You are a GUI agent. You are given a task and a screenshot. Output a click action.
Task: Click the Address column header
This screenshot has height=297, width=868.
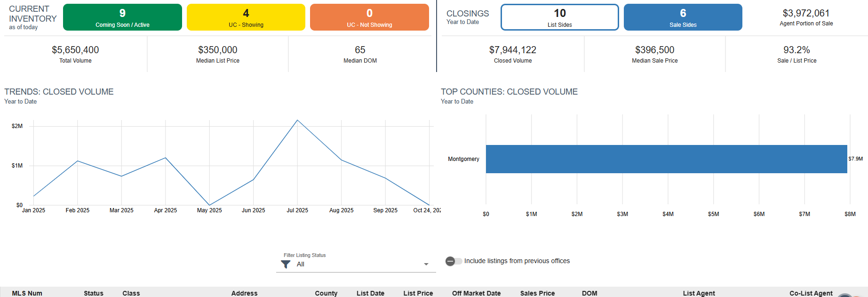tap(244, 293)
